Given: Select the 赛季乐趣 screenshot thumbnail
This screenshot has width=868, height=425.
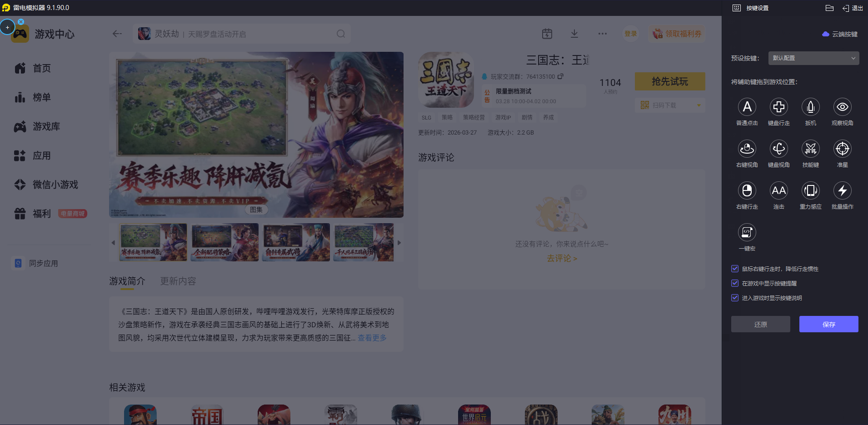Looking at the screenshot, I should click(x=153, y=242).
